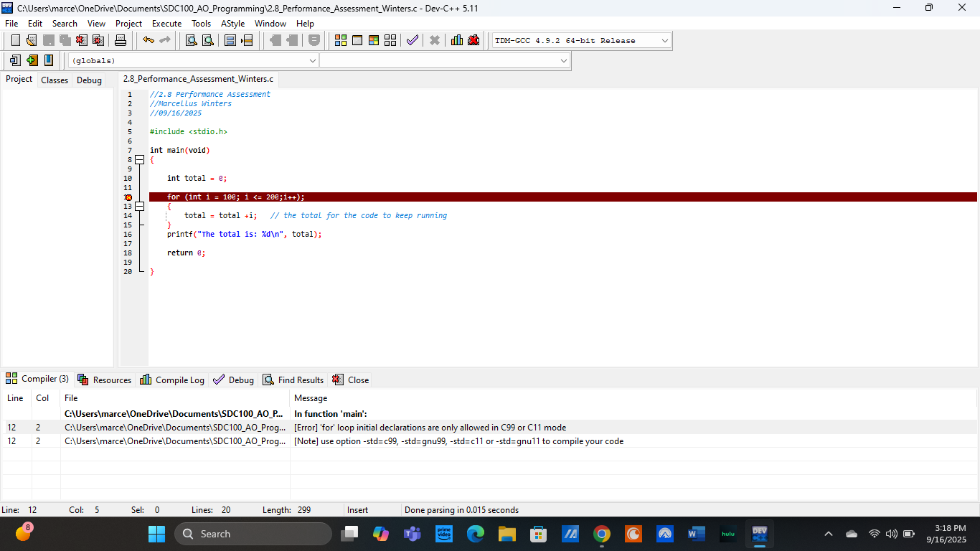
Task: Close the current file via toolbar icon
Action: point(81,40)
